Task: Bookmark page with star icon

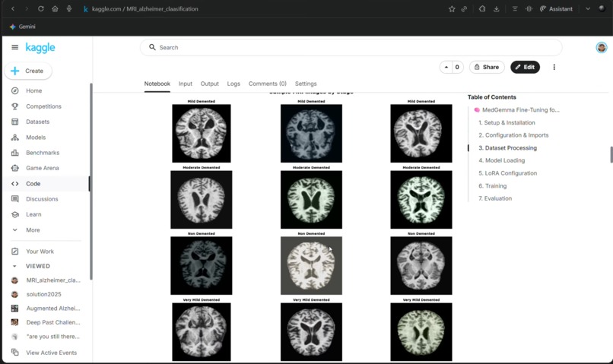Action: pyautogui.click(x=452, y=8)
